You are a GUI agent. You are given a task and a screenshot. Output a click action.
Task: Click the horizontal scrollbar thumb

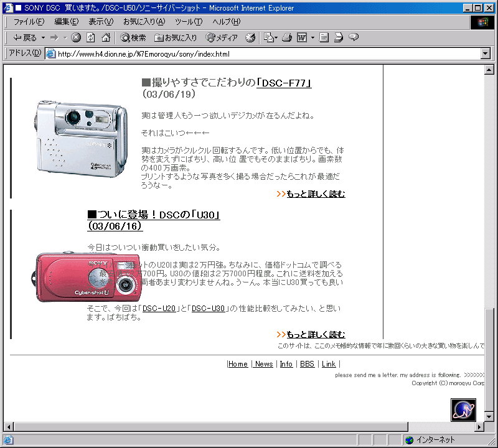(211, 427)
